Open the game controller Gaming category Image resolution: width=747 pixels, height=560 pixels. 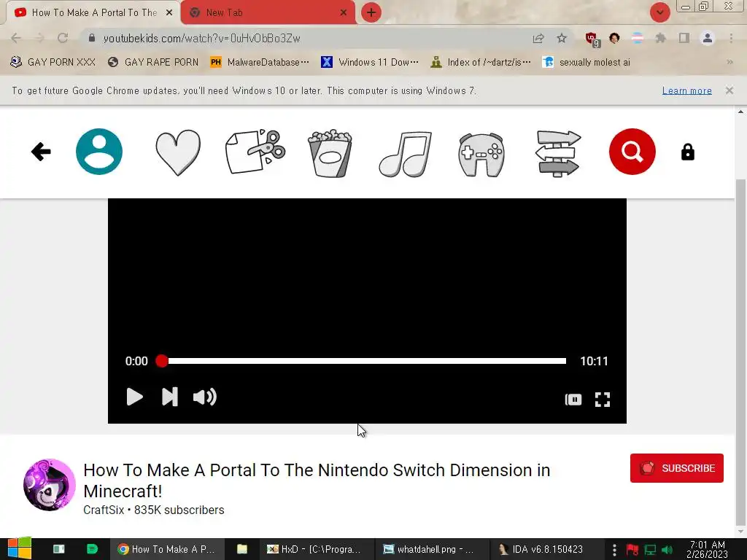pos(481,155)
